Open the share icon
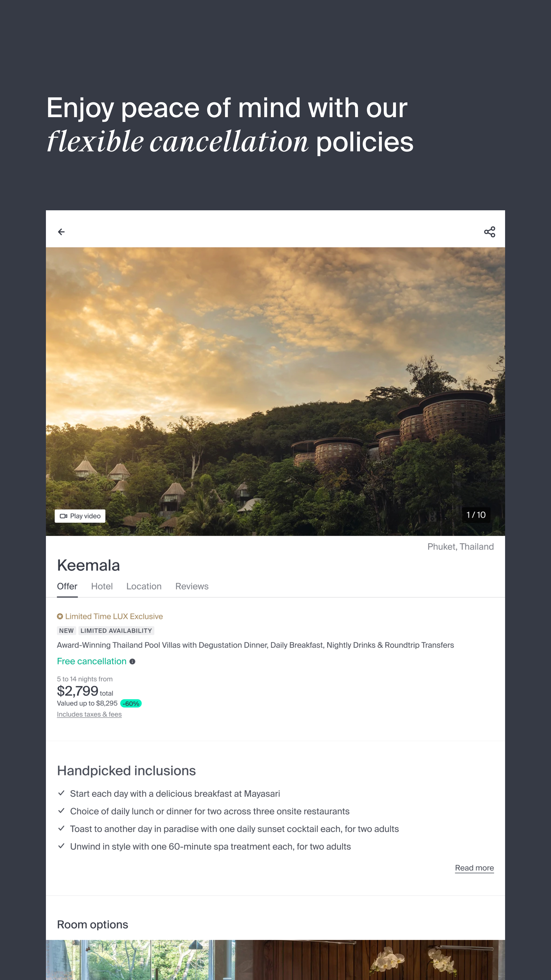Image resolution: width=551 pixels, height=980 pixels. (x=490, y=232)
